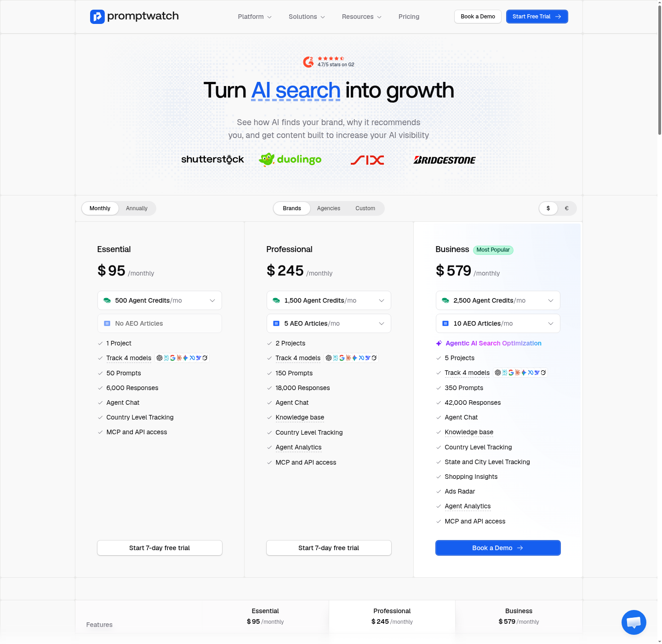Click Professional Agent Analytics link
Screen dimensions: 662x644
(298, 447)
